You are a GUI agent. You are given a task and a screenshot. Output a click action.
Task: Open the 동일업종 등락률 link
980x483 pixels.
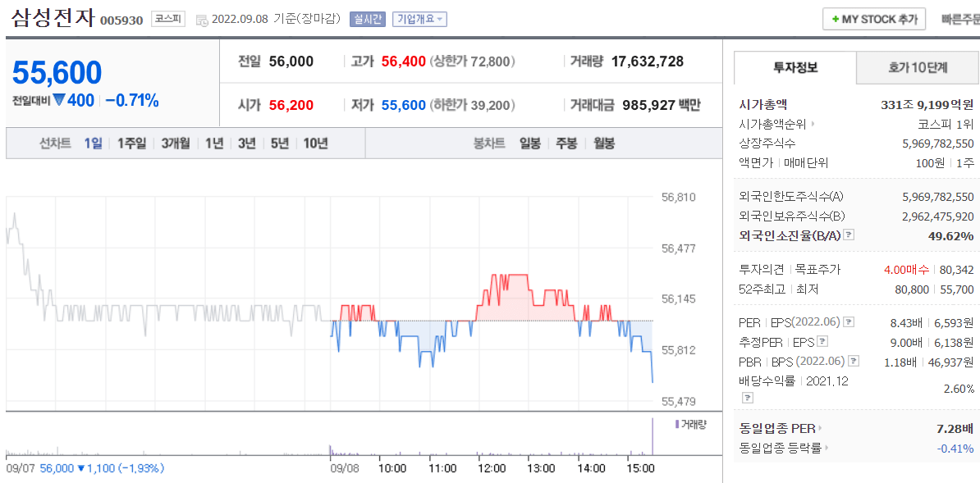(780, 448)
